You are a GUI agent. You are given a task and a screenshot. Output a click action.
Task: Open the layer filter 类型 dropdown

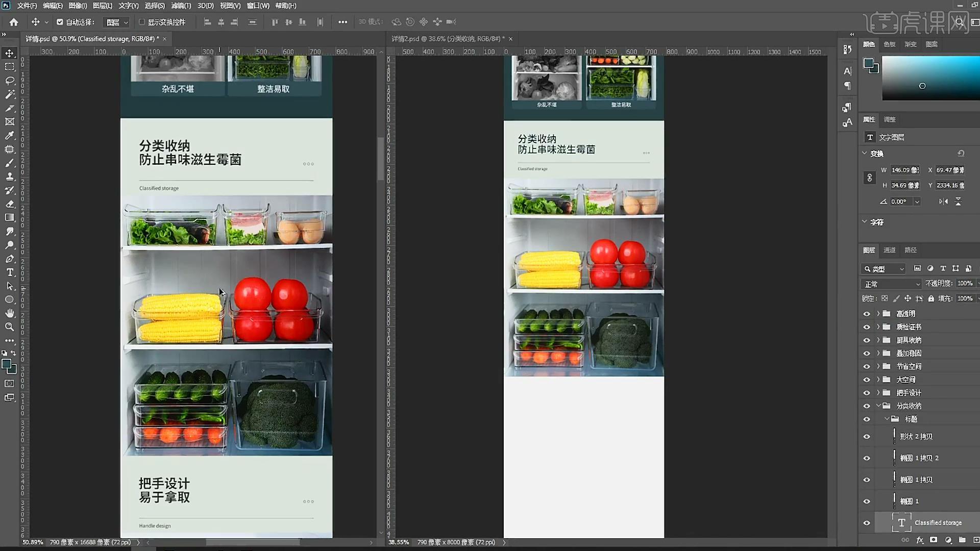coord(884,269)
